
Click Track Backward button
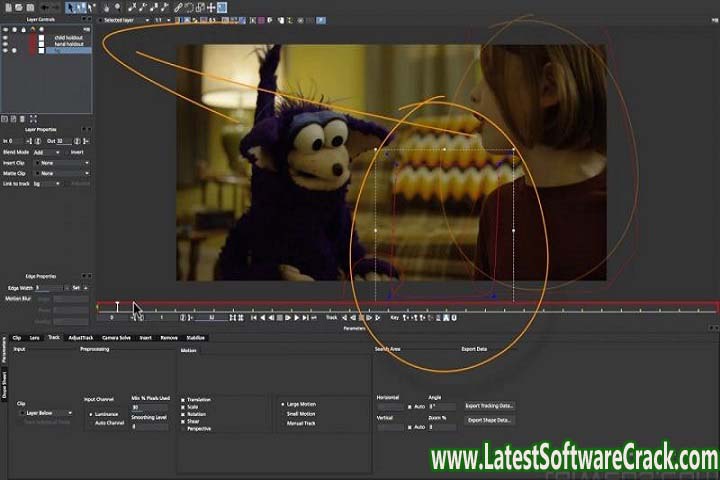(x=344, y=318)
